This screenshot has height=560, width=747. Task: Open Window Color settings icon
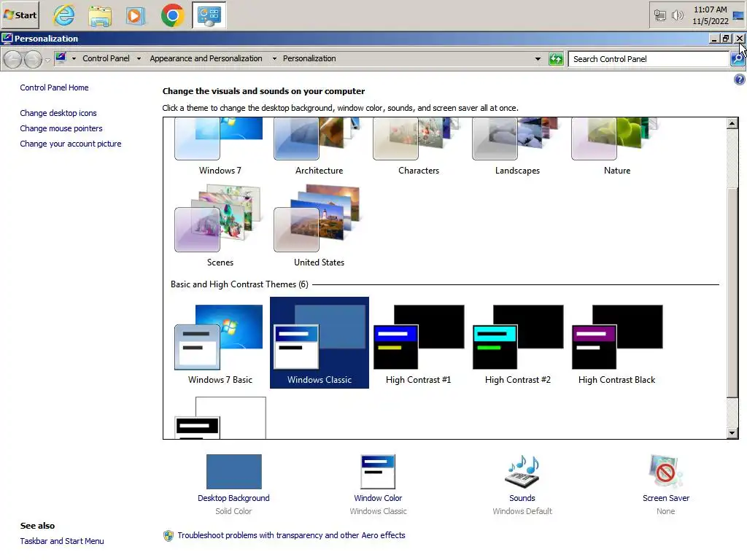click(x=378, y=472)
